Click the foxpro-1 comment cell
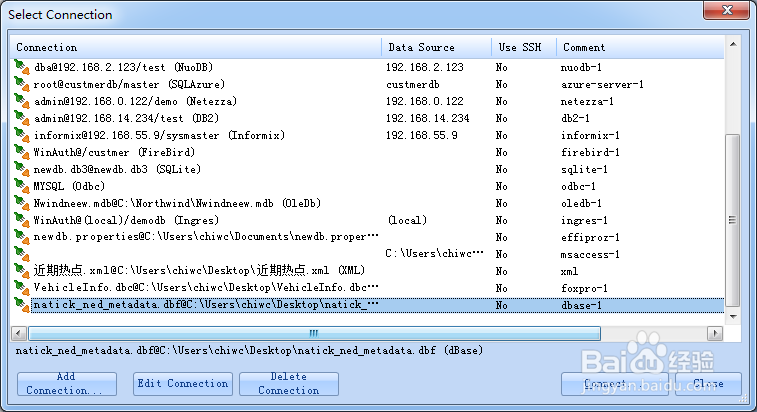The image size is (757, 412). 584,288
